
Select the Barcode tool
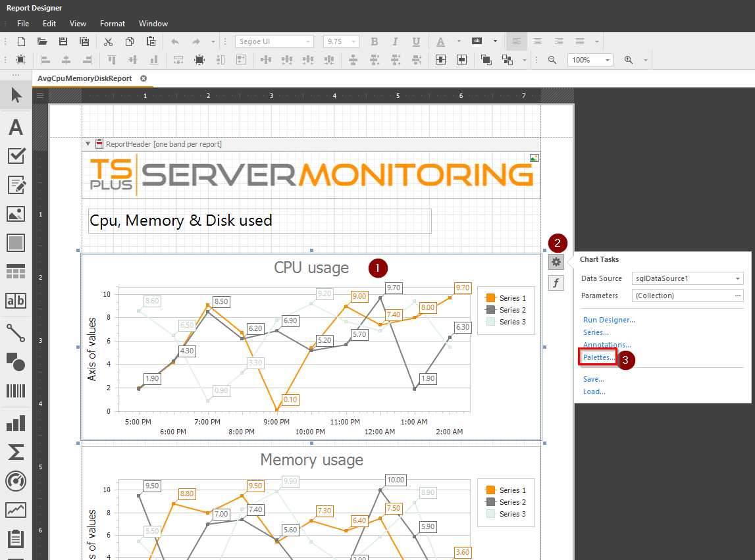tap(16, 391)
